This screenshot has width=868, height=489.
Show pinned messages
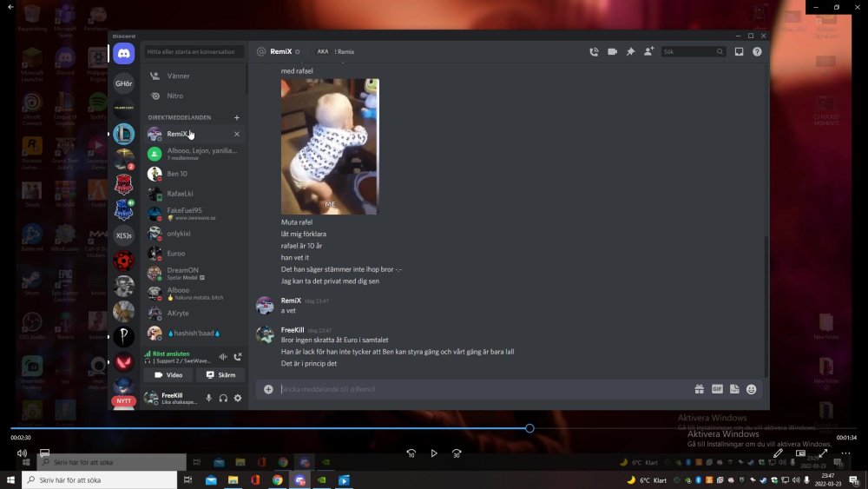[x=630, y=51]
